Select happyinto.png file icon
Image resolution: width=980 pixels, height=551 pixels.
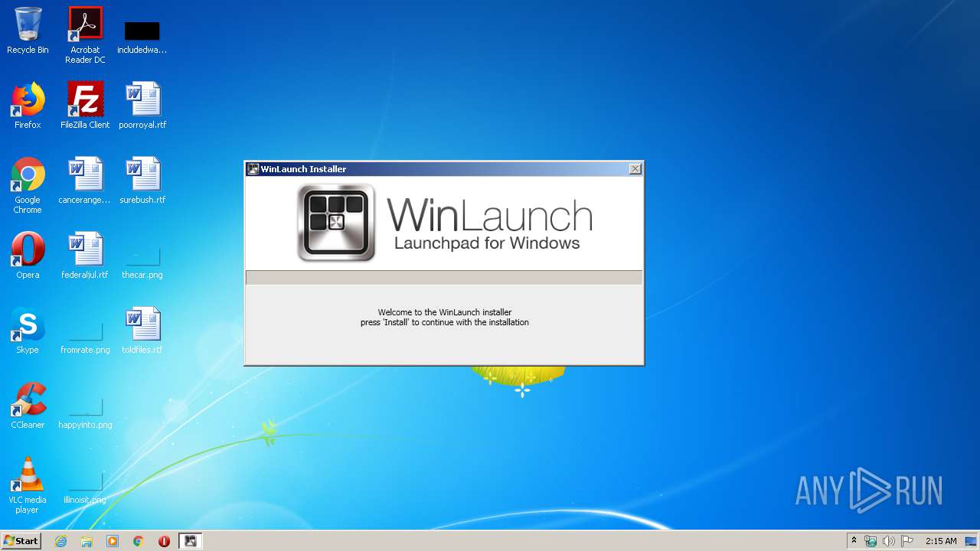85,412
